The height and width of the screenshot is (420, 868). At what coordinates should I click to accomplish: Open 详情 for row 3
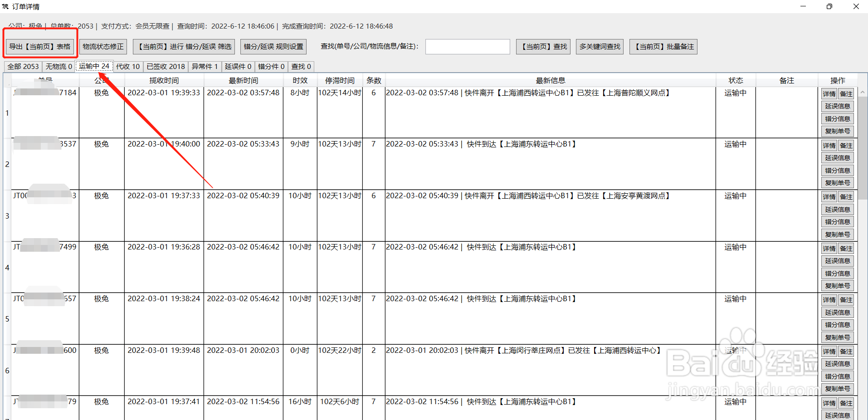coord(829,197)
